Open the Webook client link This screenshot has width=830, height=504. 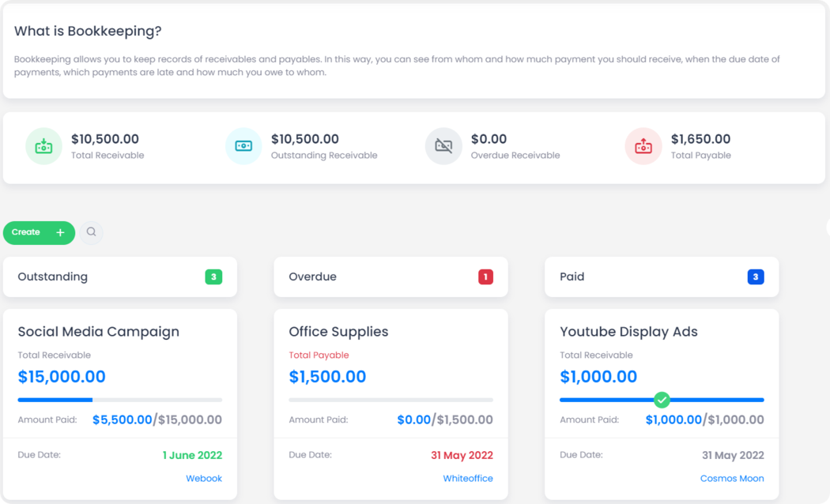[204, 479]
